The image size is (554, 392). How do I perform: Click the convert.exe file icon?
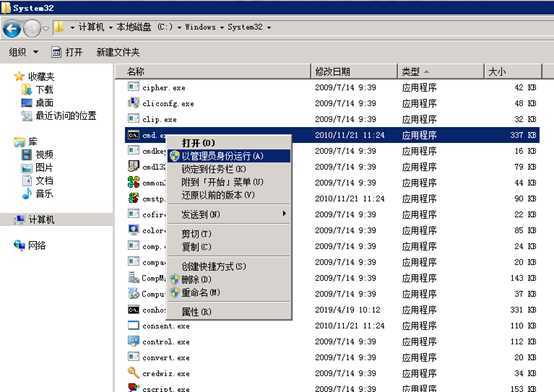click(x=134, y=357)
